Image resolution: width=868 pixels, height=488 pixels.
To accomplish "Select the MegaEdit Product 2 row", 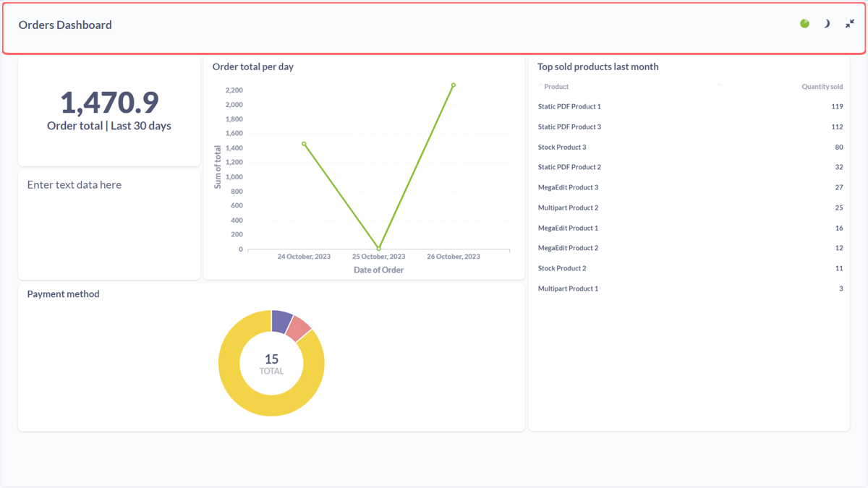I will (x=689, y=248).
